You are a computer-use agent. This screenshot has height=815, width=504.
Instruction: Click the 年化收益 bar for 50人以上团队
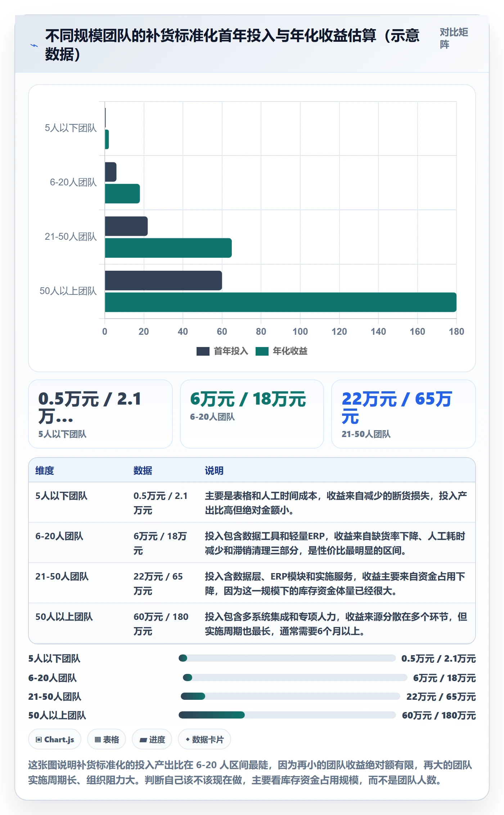(280, 302)
